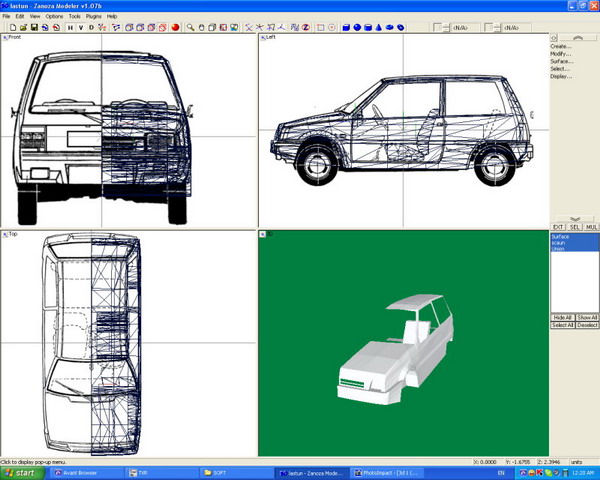Toggle the H axis constraint button

70,28
